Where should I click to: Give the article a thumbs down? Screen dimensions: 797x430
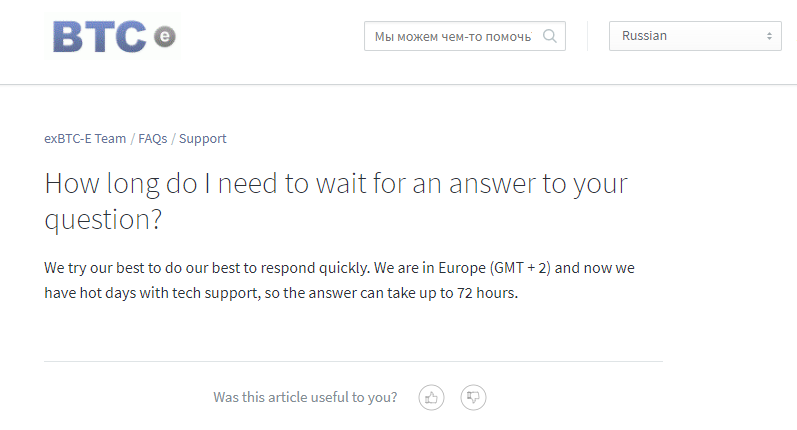pos(473,397)
